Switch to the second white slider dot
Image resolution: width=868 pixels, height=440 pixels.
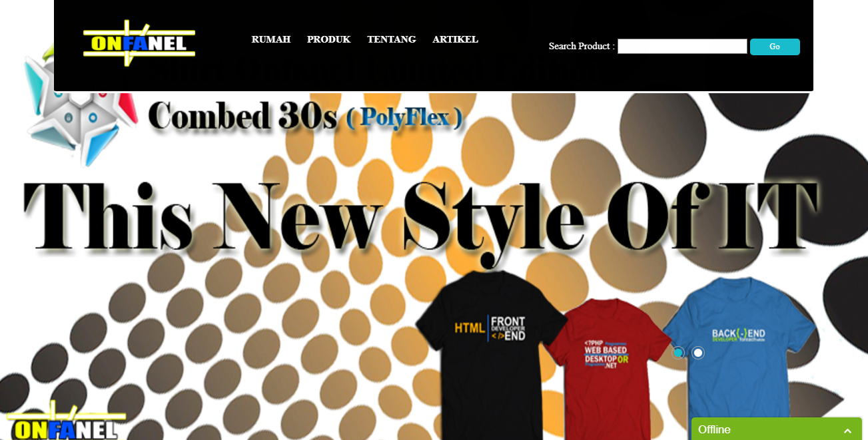698,352
